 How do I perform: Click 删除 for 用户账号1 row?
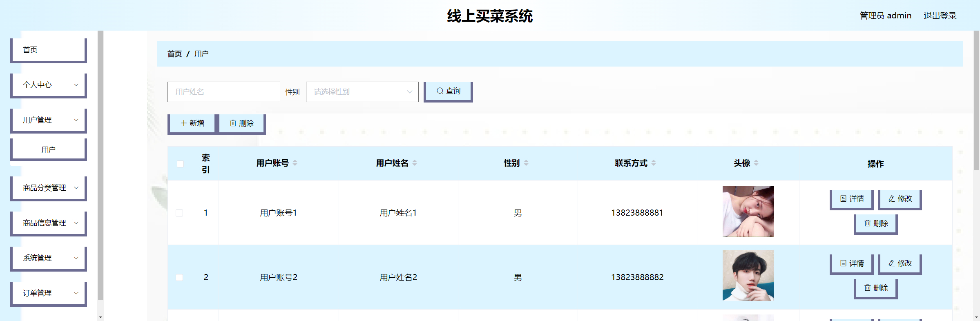(875, 224)
